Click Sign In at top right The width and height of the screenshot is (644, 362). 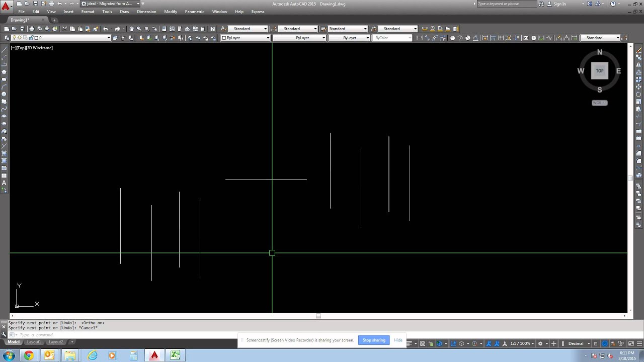[x=559, y=4]
